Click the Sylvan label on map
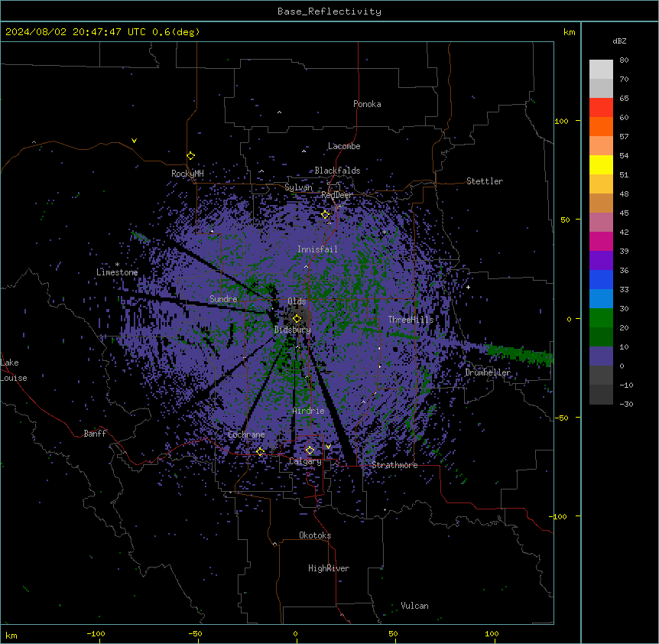The image size is (659, 644). point(298,187)
